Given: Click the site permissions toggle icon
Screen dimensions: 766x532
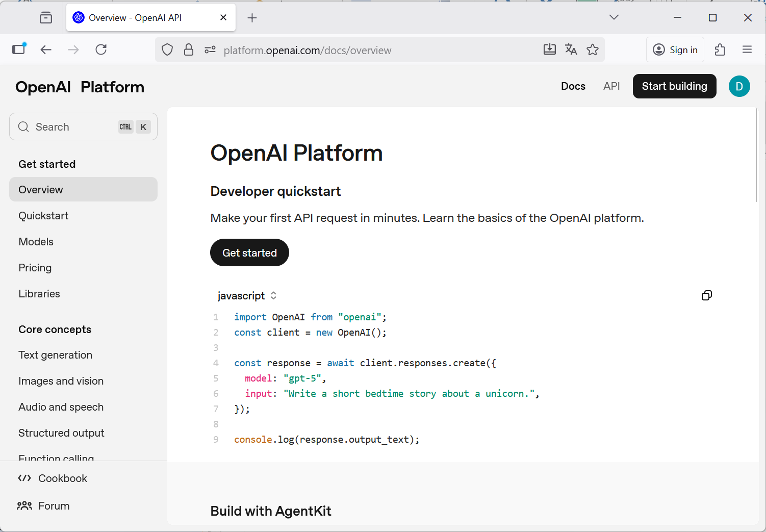Looking at the screenshot, I should (210, 49).
